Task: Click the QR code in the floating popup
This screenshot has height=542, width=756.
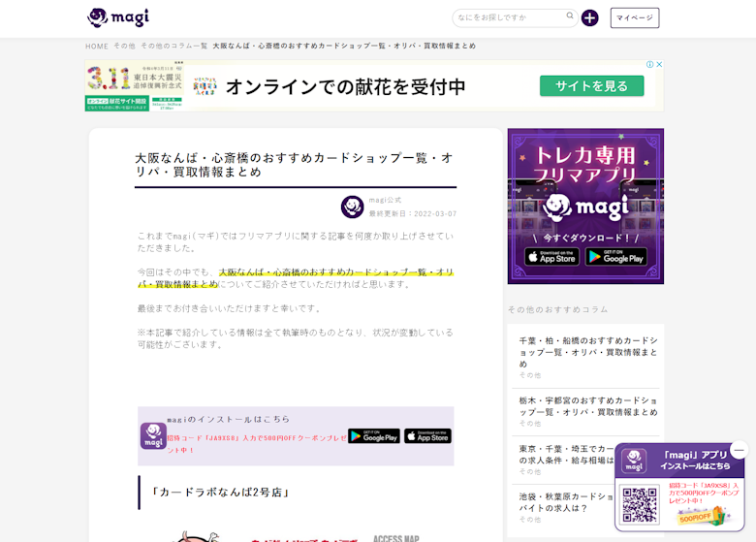Action: 640,505
